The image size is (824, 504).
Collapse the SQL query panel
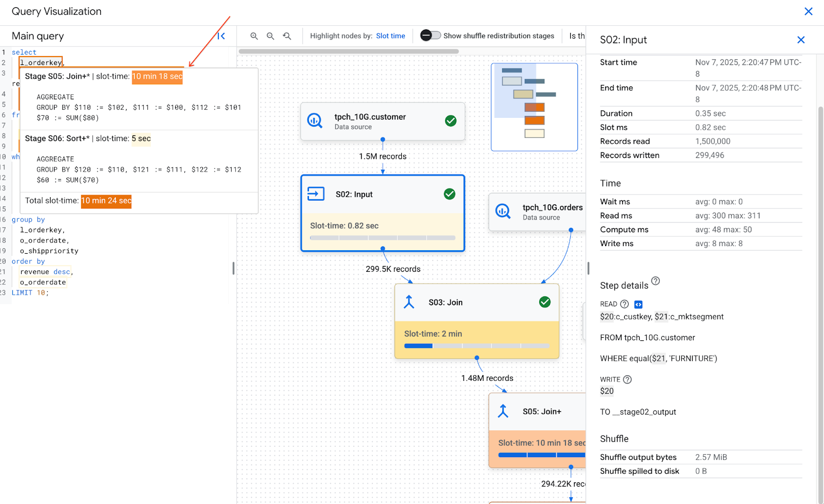pos(221,36)
